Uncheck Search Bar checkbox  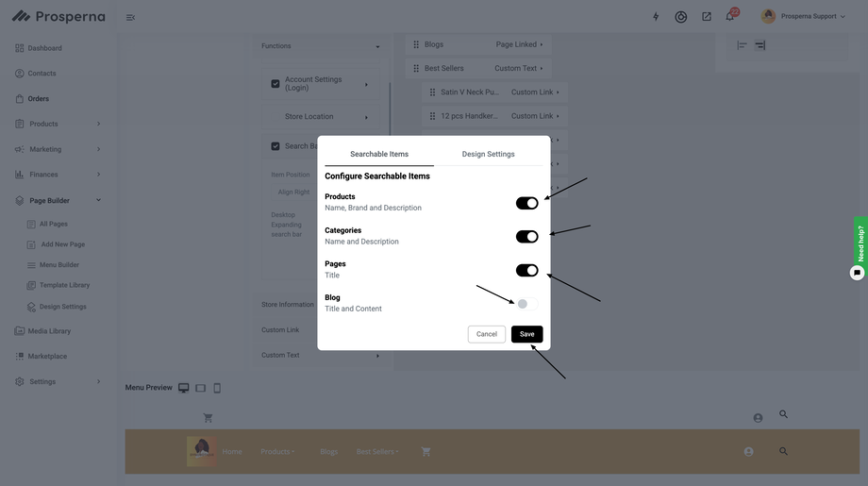[x=275, y=146]
